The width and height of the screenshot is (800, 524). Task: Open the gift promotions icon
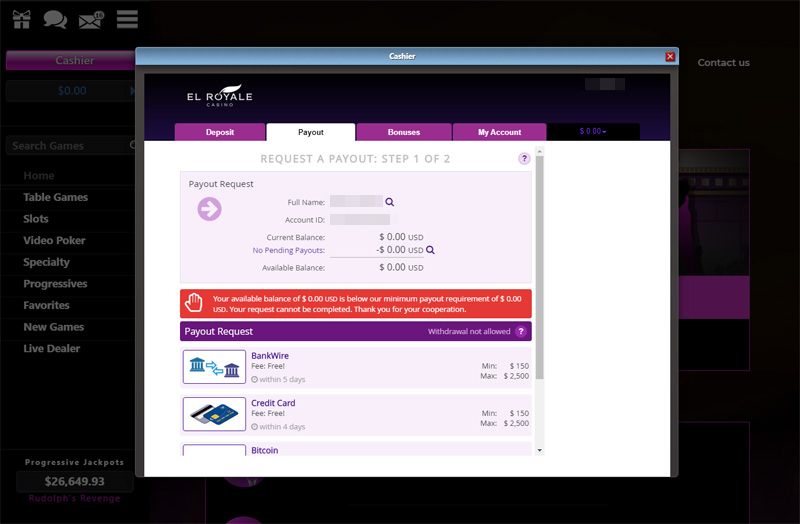[x=21, y=19]
